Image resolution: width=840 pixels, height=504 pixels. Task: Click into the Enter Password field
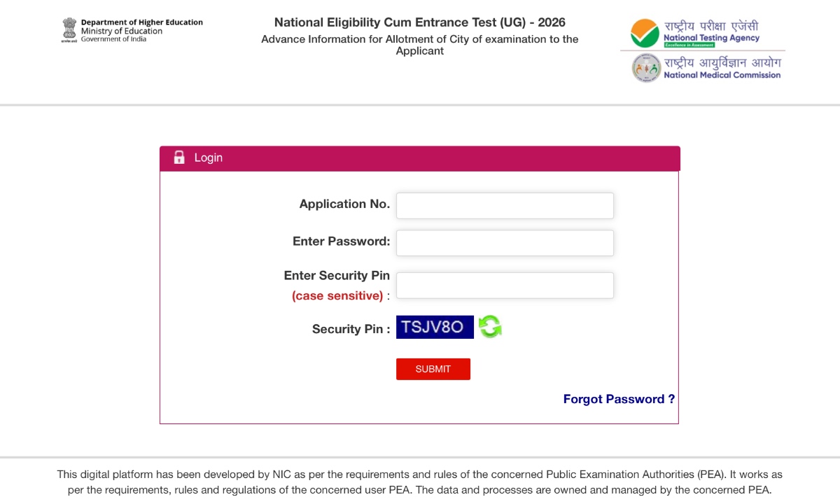point(505,243)
